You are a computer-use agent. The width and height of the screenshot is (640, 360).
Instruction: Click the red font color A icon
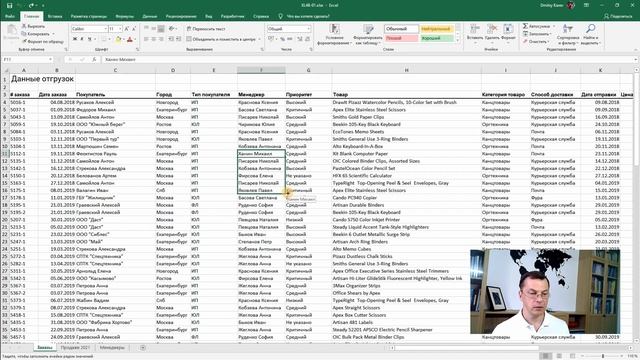click(x=130, y=39)
